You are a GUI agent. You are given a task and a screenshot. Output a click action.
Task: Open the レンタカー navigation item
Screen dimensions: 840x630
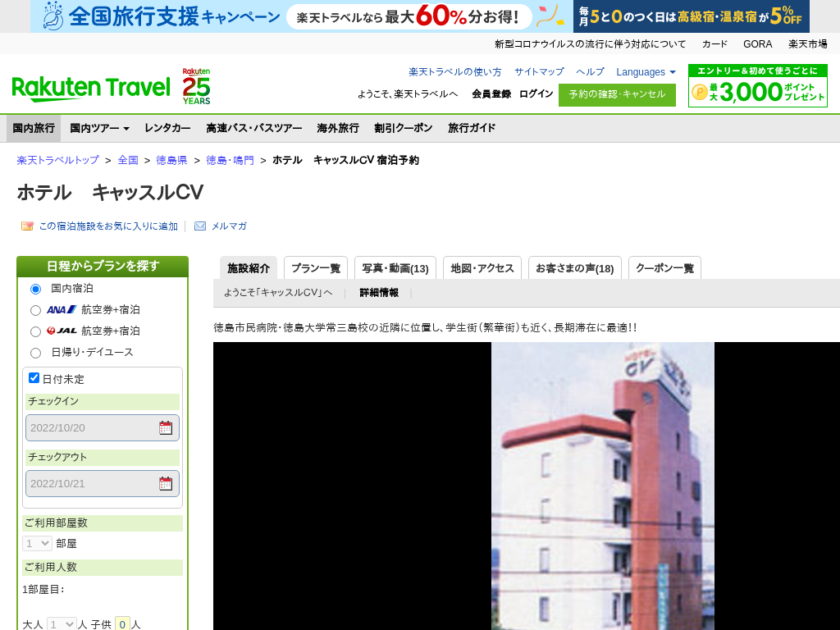[x=167, y=128]
